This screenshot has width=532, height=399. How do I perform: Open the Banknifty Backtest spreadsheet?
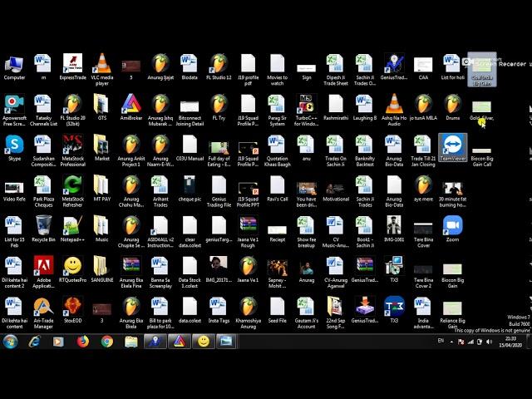[x=365, y=150]
